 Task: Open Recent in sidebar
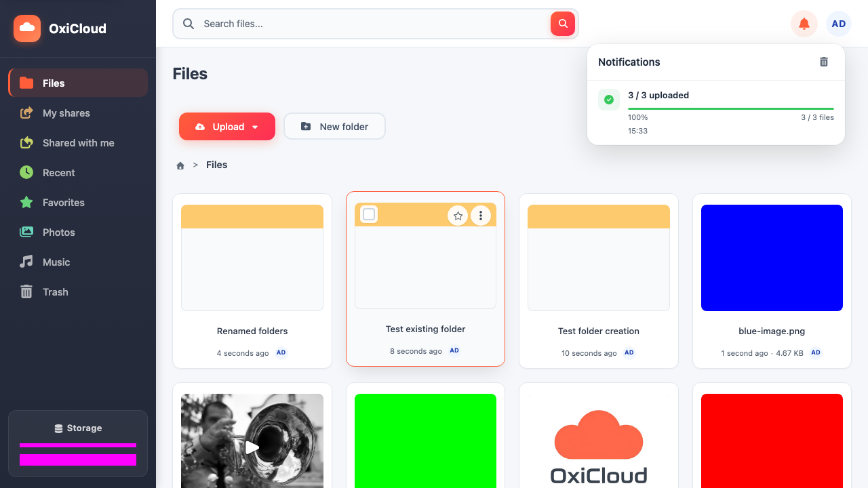[x=78, y=173]
